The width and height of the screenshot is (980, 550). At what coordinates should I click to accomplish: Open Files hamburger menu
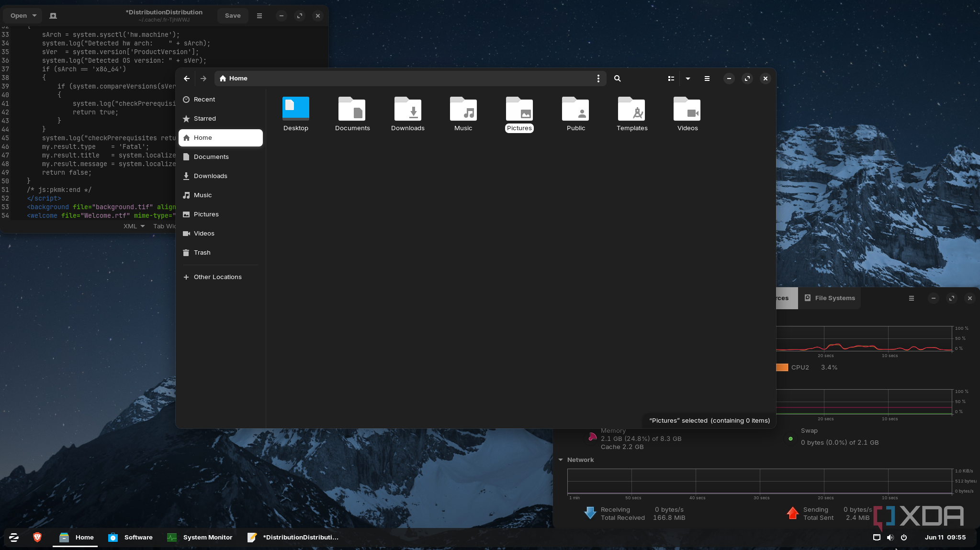click(x=707, y=79)
